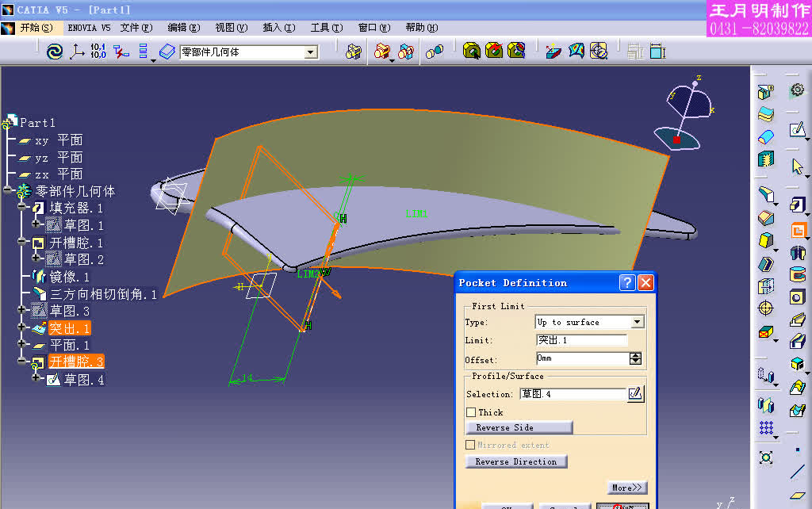Click the yellow box with red cross icon
Screen dimensions: 812x509
click(x=765, y=332)
